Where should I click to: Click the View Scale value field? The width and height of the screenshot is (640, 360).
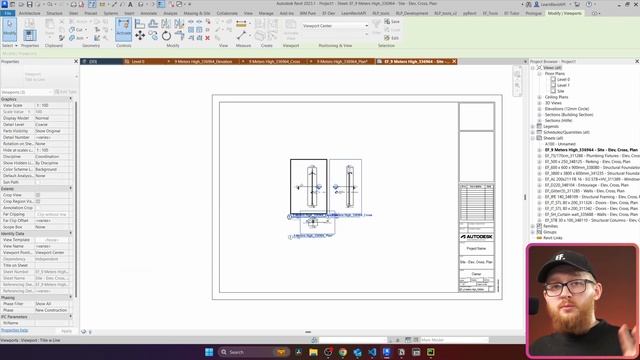point(53,105)
